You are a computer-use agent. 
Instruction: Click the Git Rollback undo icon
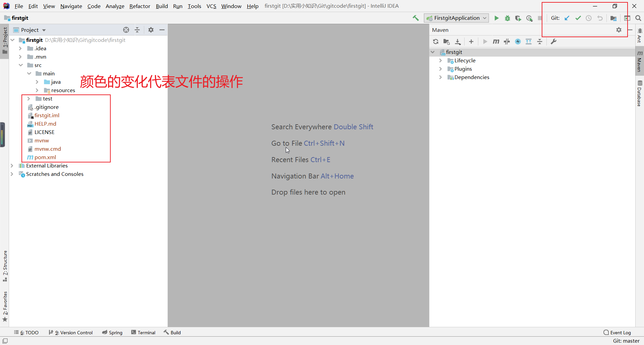[600, 18]
